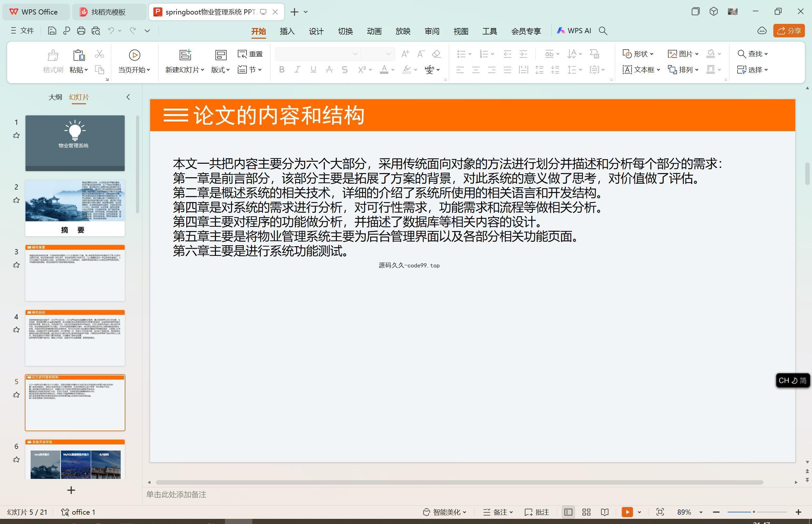
Task: Switch to Outline (大纲) panel tab
Action: pyautogui.click(x=55, y=97)
